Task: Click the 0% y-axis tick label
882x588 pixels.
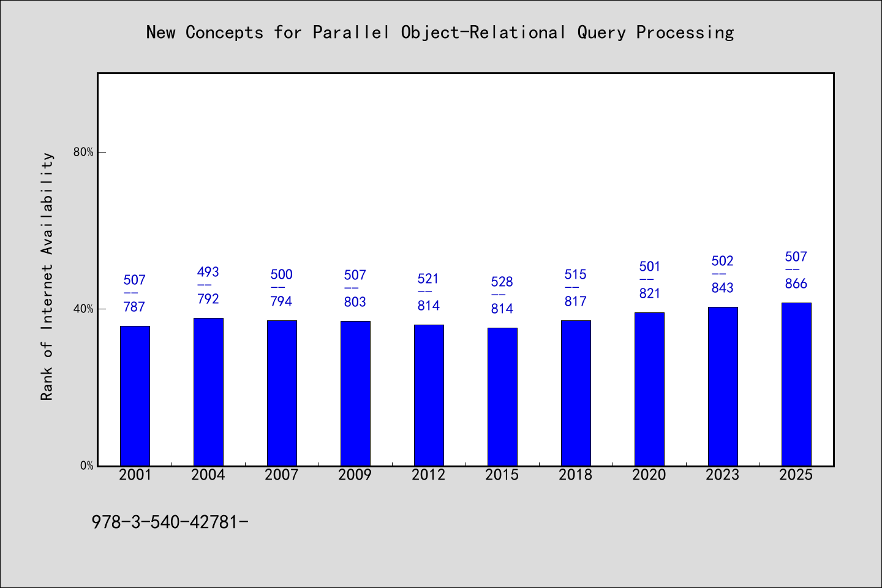Action: [86, 466]
